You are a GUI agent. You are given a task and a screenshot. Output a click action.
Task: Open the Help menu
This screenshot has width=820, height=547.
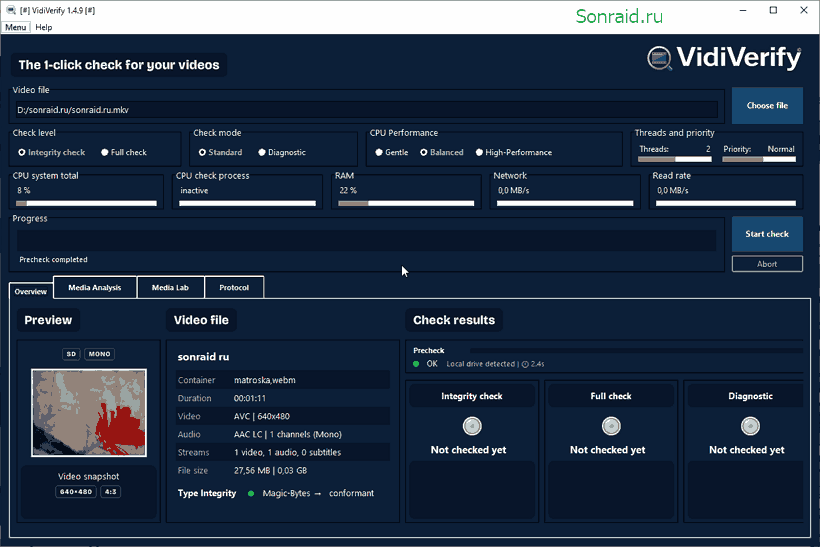[x=43, y=27]
